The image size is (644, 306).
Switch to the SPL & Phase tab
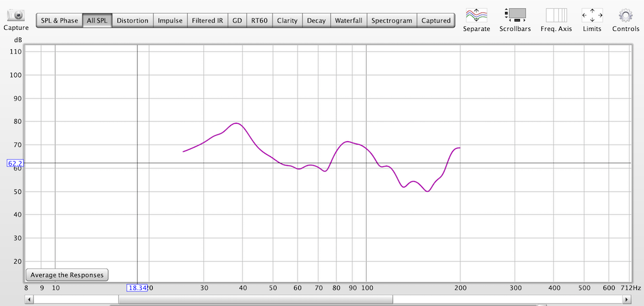pyautogui.click(x=59, y=20)
